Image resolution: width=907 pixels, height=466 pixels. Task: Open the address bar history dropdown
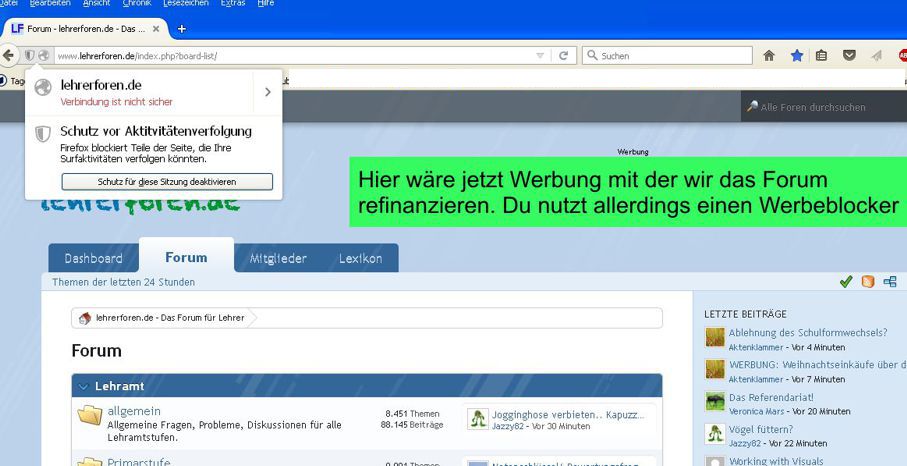tap(540, 56)
